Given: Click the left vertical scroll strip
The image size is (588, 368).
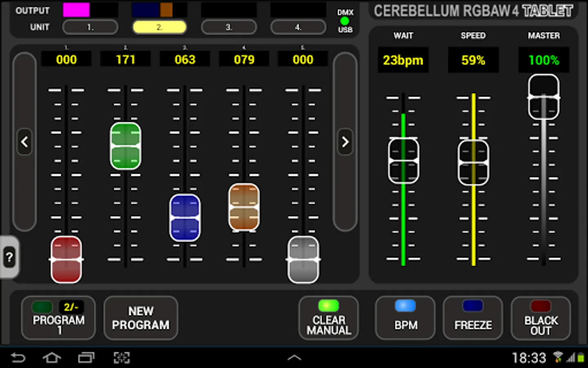Looking at the screenshot, I should tap(24, 141).
